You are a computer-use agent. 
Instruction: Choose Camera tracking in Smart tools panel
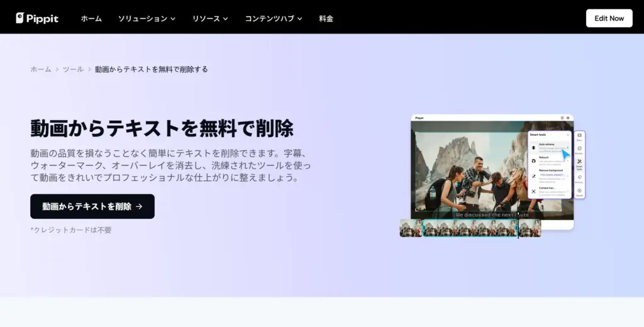549,191
